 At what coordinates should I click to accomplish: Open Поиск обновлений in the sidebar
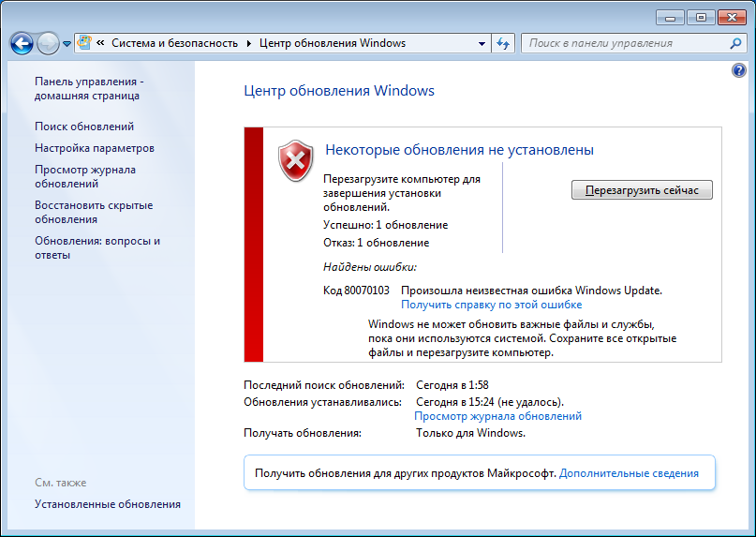(84, 127)
